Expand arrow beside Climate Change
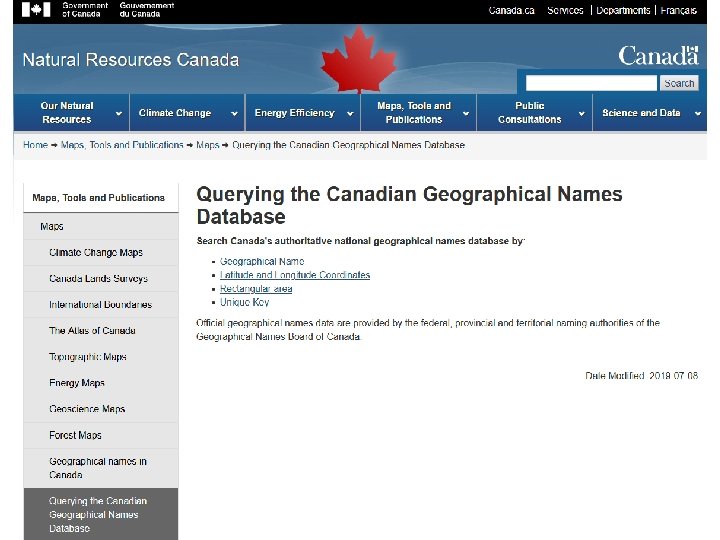Viewport: 720px width, 540px height. tap(234, 113)
